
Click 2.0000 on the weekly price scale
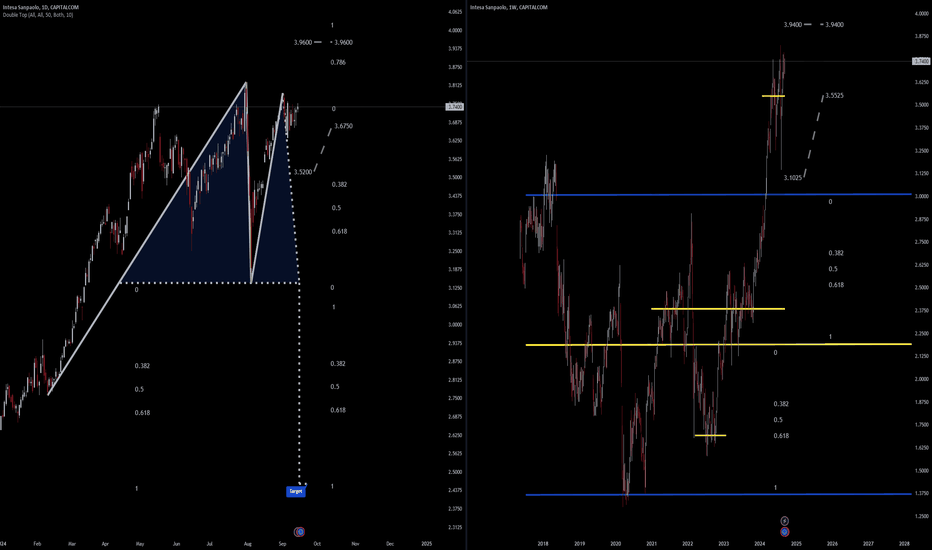coord(921,379)
